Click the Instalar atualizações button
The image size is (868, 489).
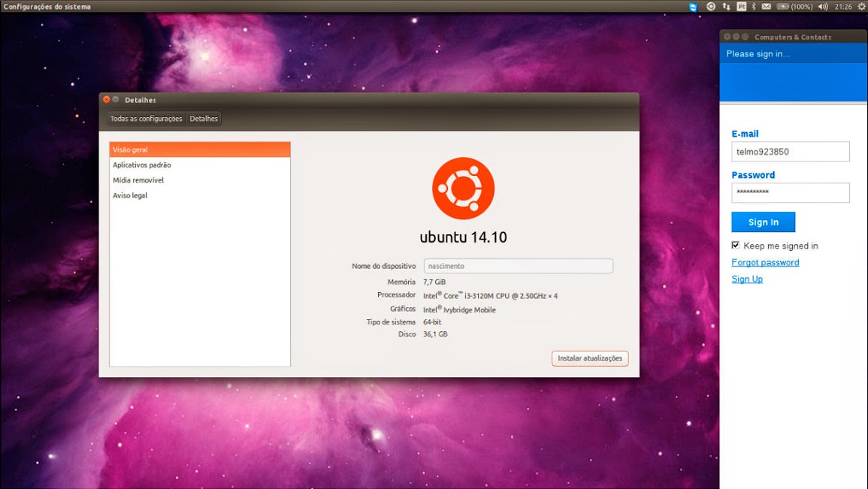[x=590, y=358]
